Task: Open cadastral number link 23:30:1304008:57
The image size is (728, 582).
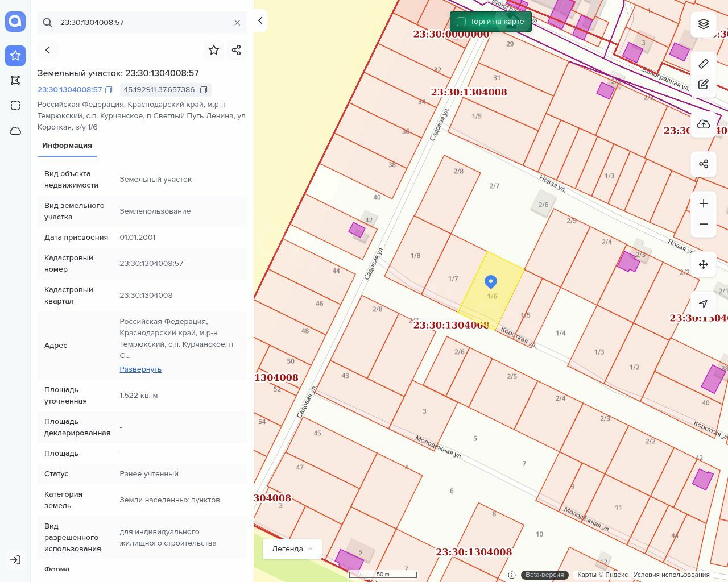Action: click(x=69, y=90)
